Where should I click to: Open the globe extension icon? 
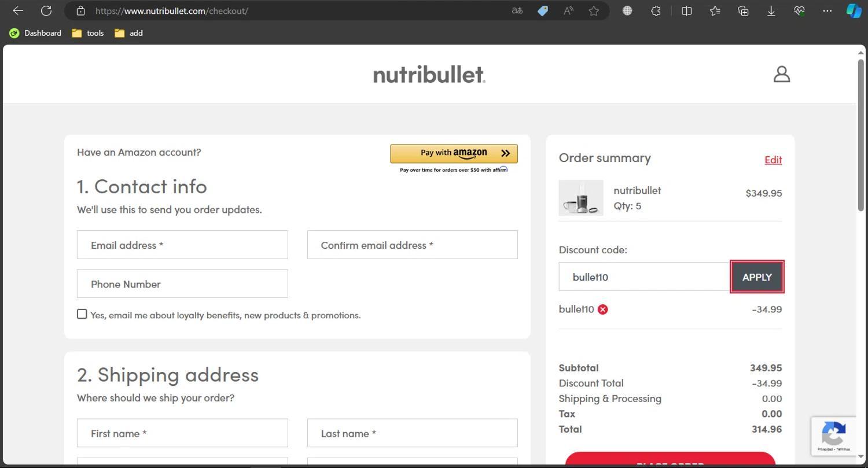click(x=627, y=10)
